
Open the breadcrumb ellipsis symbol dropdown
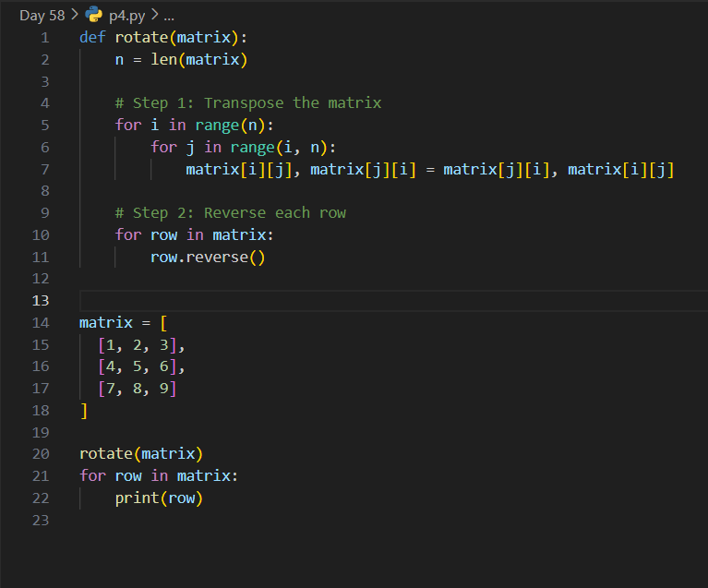169,18
